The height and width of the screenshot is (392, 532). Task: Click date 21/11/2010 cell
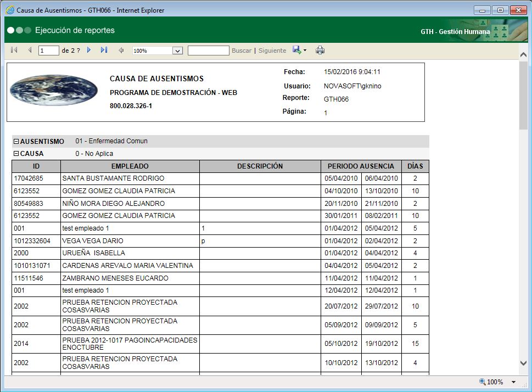pyautogui.click(x=382, y=204)
